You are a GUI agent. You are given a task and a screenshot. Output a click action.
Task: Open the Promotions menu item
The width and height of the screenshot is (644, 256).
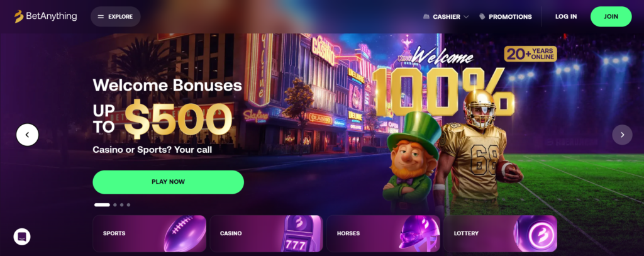coord(506,17)
